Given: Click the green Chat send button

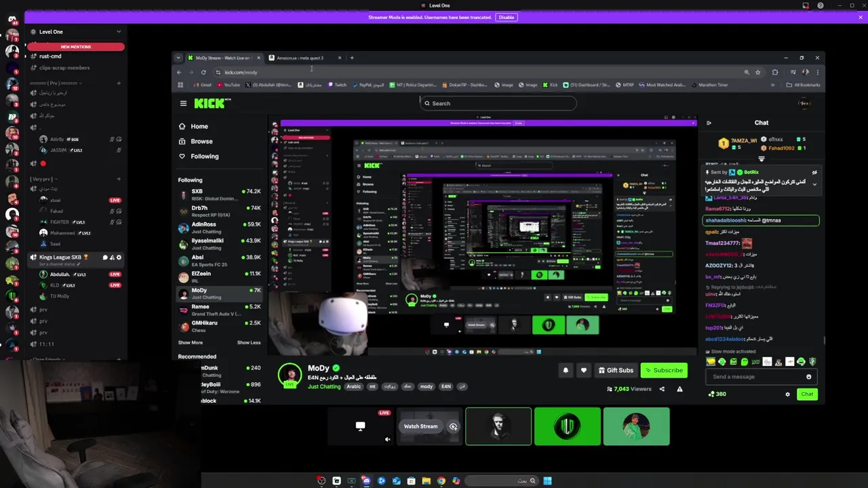Looking at the screenshot, I should click(x=807, y=394).
